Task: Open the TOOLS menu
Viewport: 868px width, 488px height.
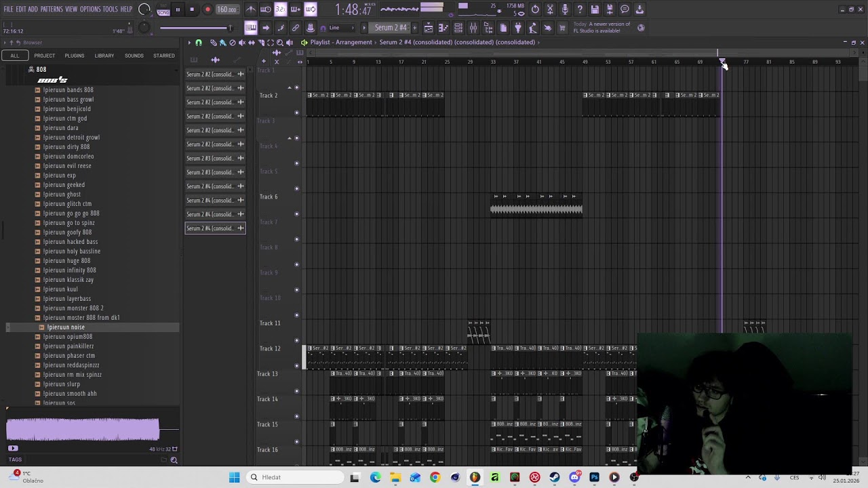Action: (111, 9)
